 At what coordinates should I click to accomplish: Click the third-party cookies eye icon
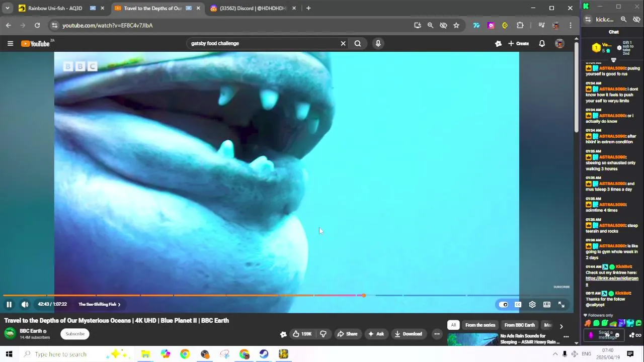(443, 25)
